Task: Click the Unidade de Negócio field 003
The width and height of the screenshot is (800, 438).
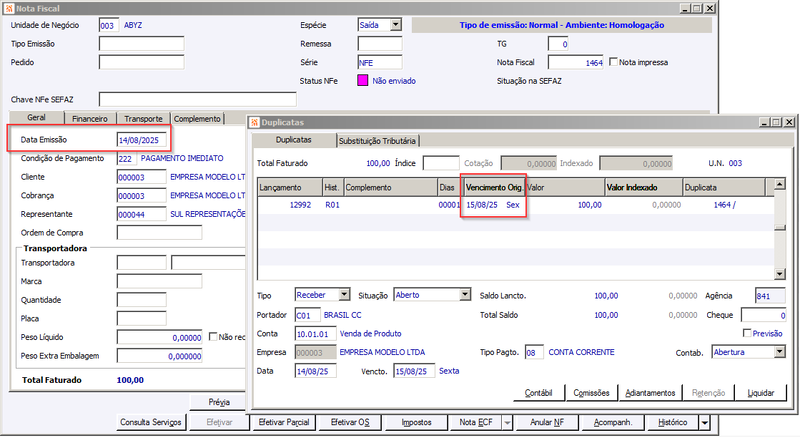Action: 109,25
